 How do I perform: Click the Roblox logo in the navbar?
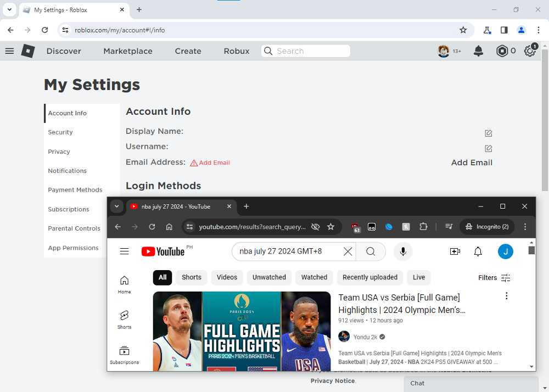(x=28, y=51)
